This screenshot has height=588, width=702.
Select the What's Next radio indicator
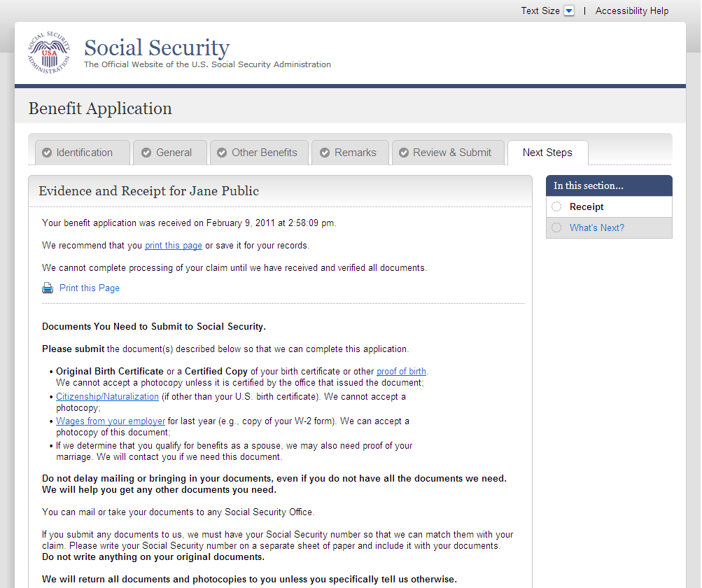click(556, 227)
